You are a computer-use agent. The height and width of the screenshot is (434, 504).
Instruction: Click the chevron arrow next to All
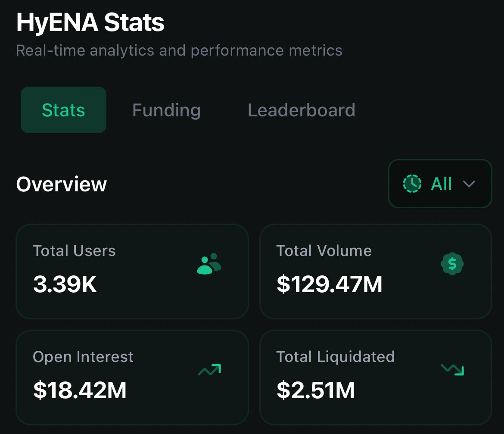[469, 184]
